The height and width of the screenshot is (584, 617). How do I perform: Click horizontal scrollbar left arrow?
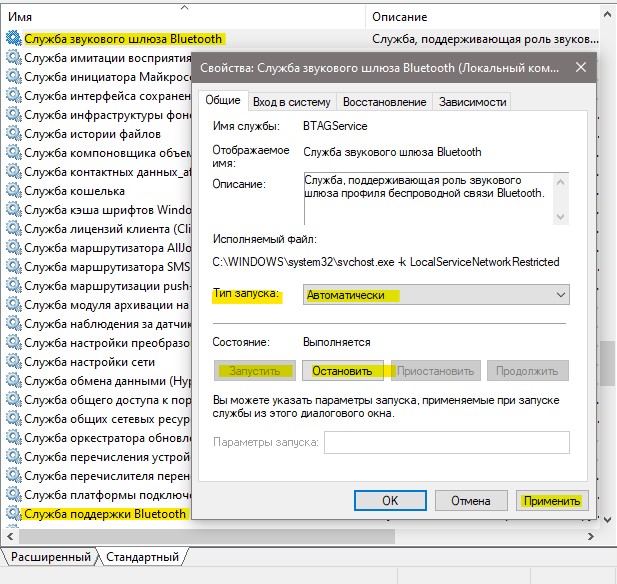(x=10, y=536)
